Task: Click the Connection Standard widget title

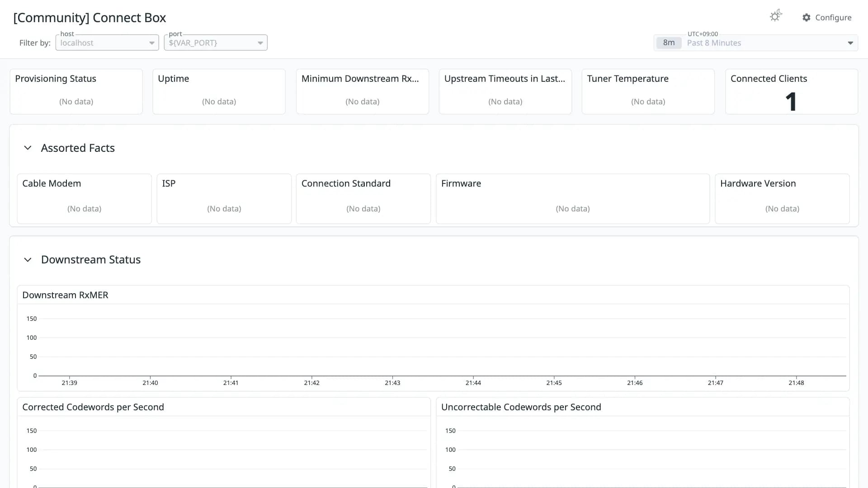Action: point(346,183)
